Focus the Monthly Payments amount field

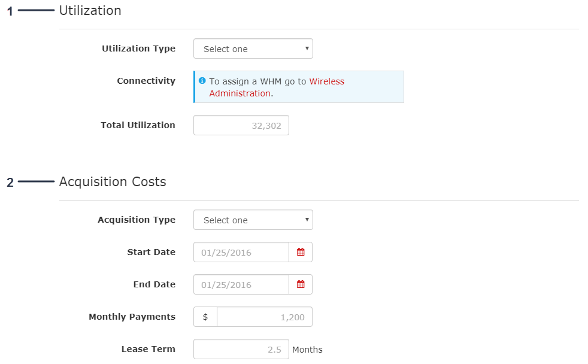click(264, 317)
